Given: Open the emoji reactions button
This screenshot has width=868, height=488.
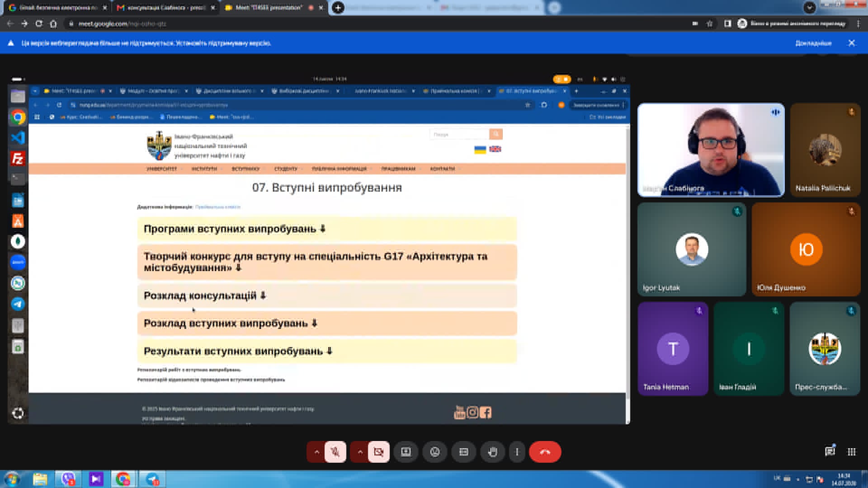Looking at the screenshot, I should pos(435,452).
